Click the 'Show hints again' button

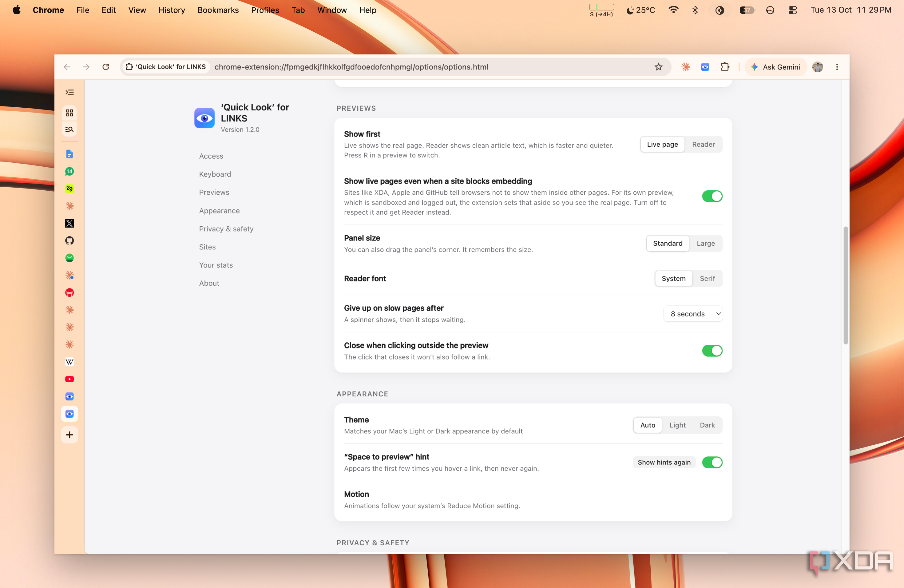pos(664,462)
